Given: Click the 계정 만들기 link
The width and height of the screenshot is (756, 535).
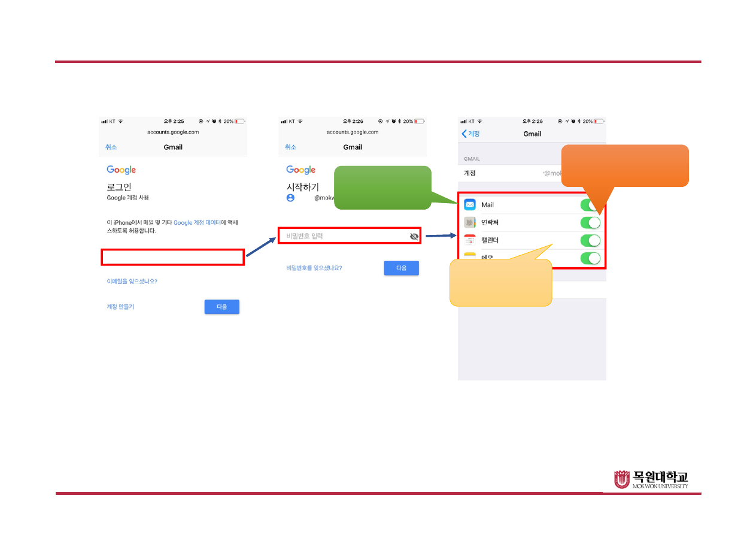Looking at the screenshot, I should (120, 307).
